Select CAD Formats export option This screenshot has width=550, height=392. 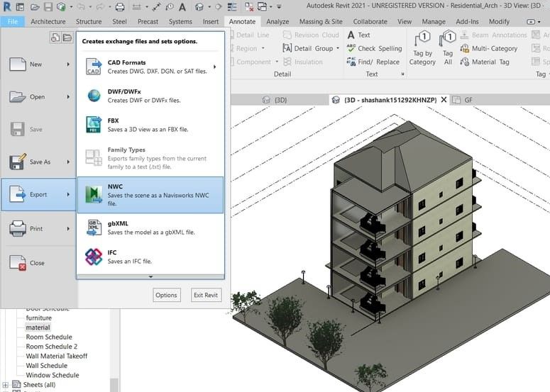[x=150, y=67]
